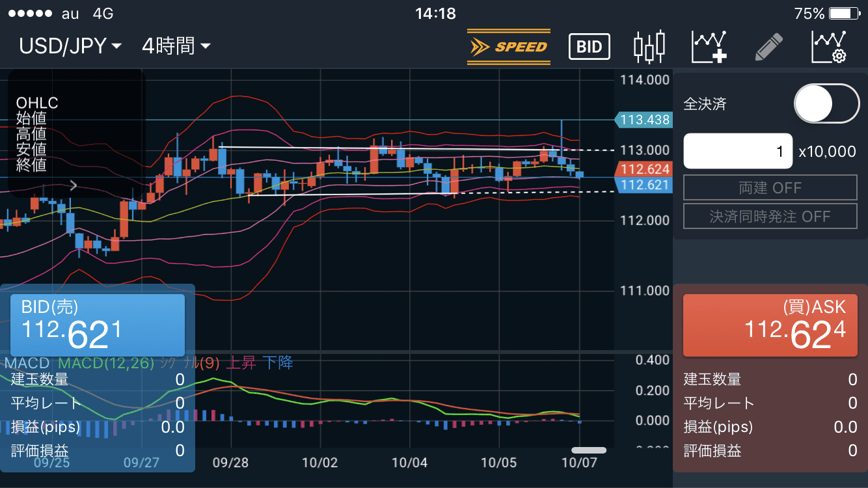
Task: Tap the x10,000 lot multiplier text
Action: (827, 152)
